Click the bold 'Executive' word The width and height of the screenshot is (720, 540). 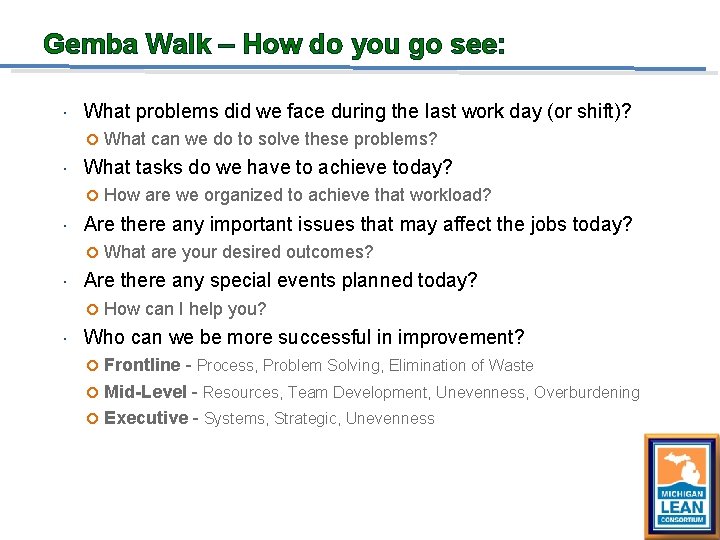(145, 418)
